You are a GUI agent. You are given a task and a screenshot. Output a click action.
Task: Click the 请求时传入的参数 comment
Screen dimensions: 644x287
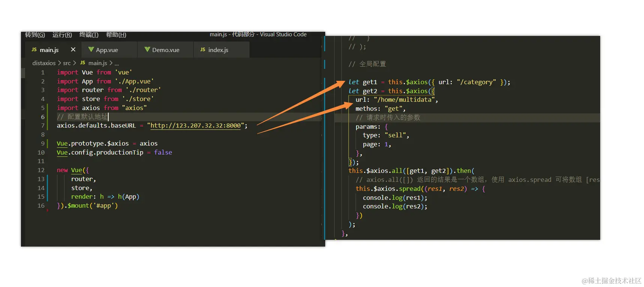tap(388, 117)
